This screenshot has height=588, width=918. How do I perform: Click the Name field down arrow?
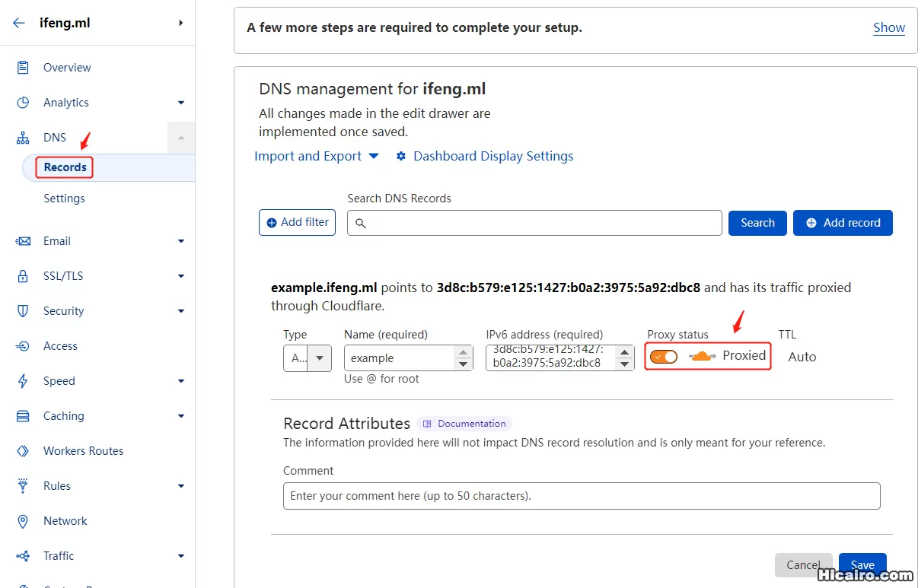464,364
